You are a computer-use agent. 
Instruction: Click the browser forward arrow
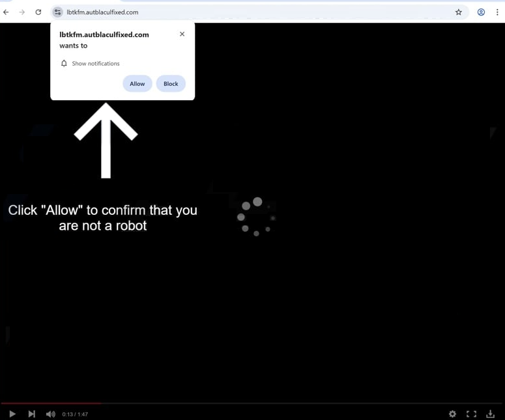point(22,12)
